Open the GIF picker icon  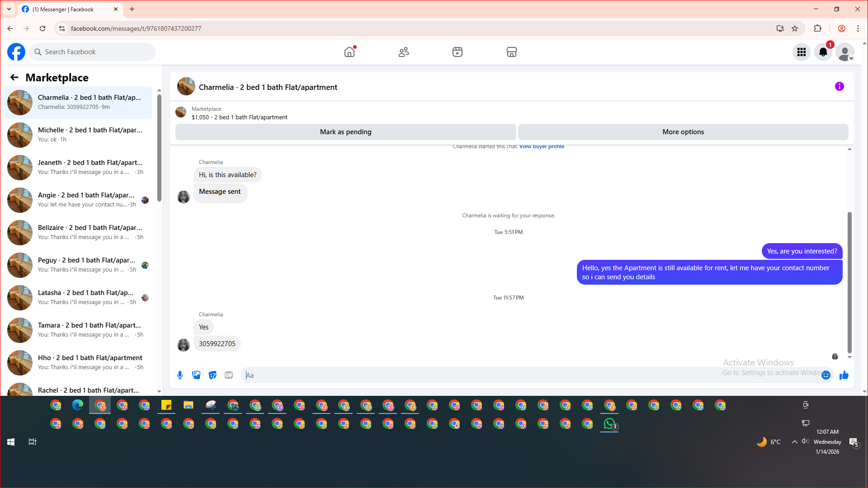229,375
